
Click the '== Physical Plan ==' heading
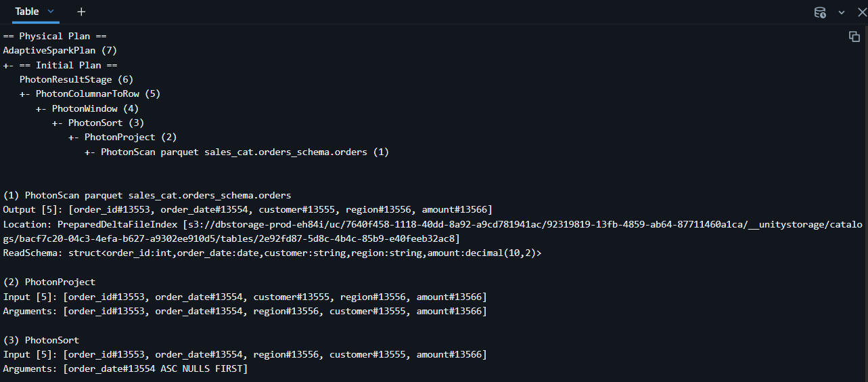point(55,36)
